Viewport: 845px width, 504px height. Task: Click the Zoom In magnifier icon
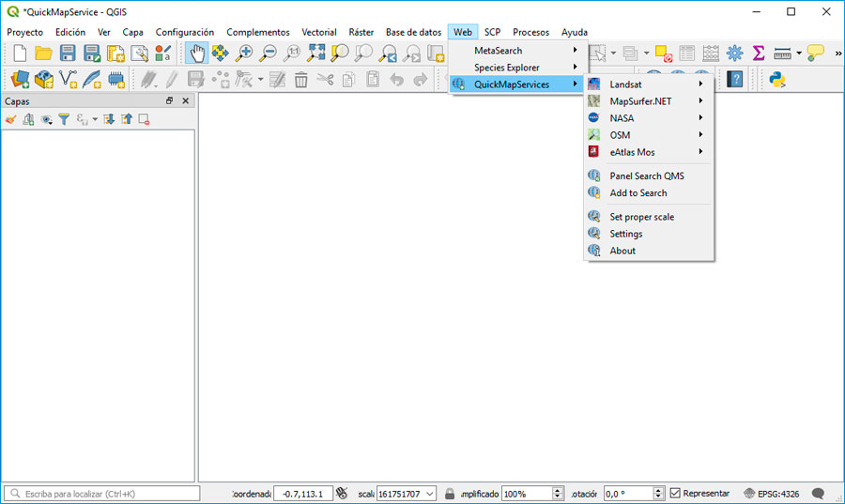[x=244, y=53]
